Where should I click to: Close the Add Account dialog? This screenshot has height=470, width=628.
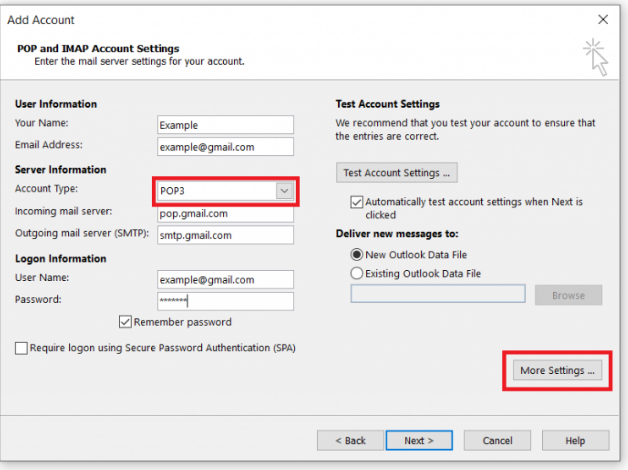603,19
